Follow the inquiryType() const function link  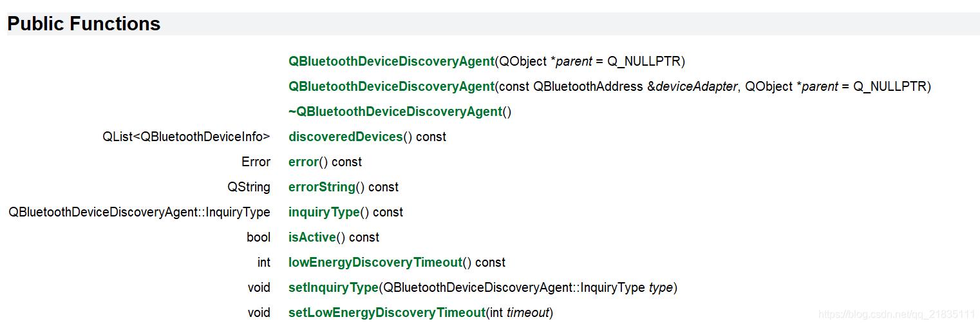(x=324, y=212)
